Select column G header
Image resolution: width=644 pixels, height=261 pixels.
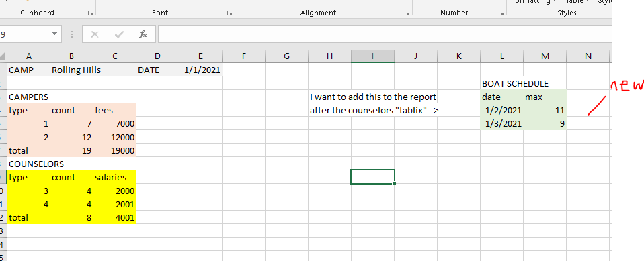tap(286, 56)
